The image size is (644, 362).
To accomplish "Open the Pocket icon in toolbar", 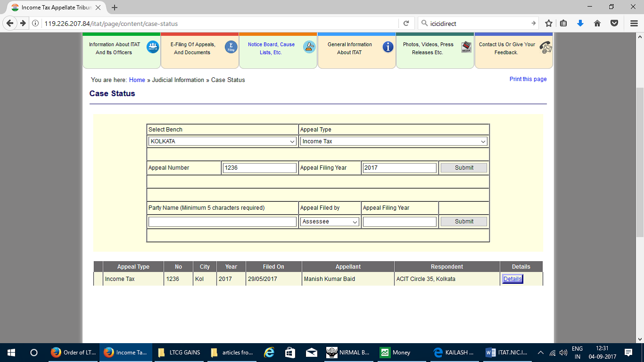I will (x=614, y=23).
